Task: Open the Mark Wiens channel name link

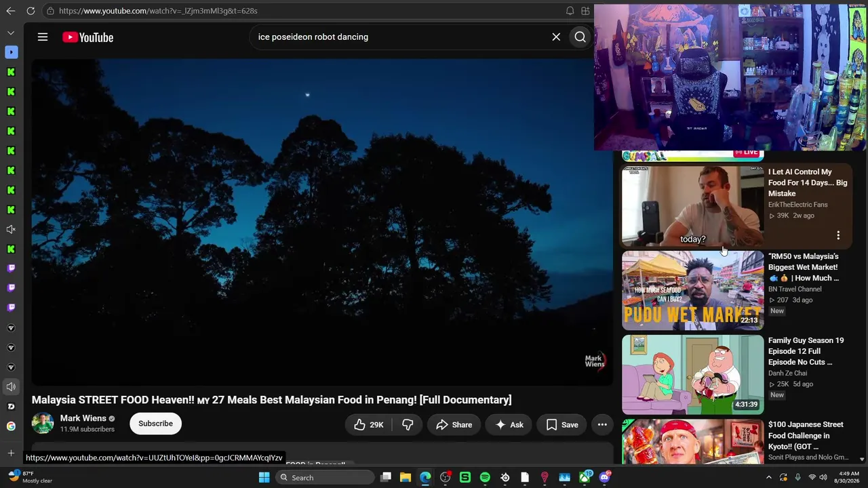Action: tap(83, 418)
